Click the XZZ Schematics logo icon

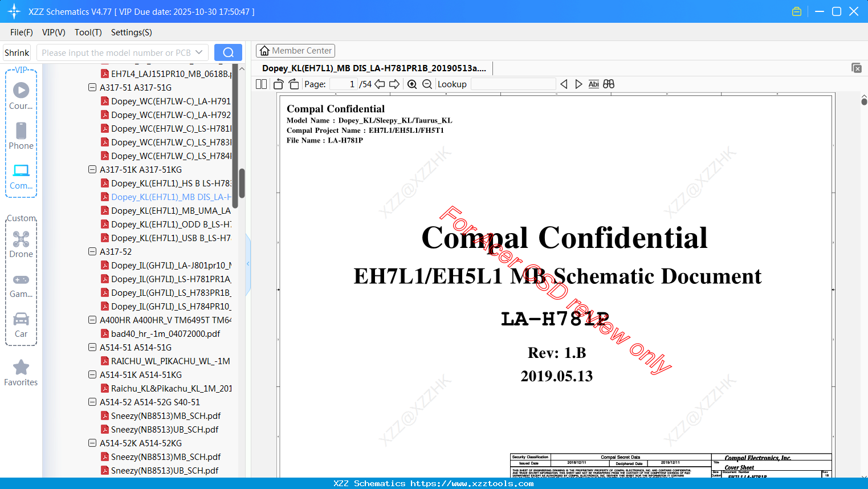point(14,11)
